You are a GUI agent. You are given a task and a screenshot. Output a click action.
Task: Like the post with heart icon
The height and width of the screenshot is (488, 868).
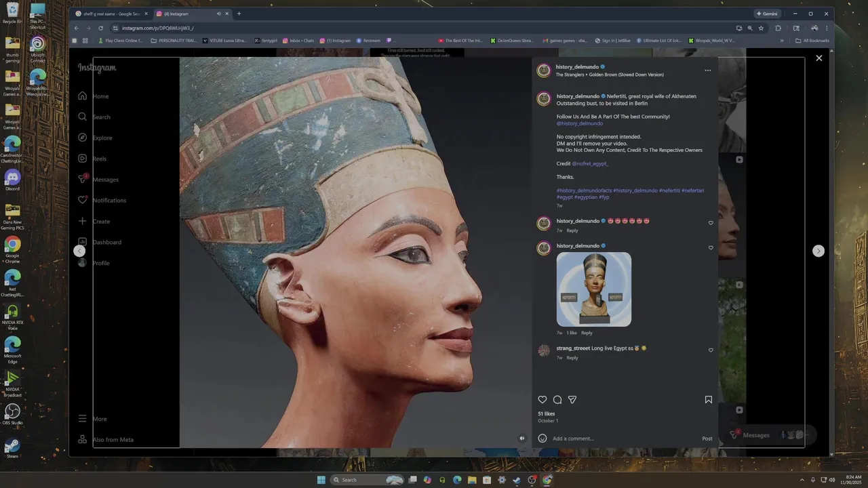tap(542, 400)
